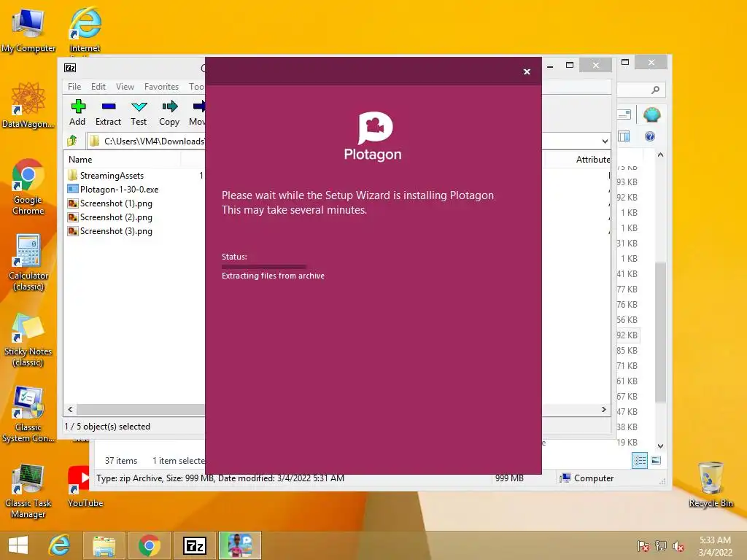The width and height of the screenshot is (747, 560).
Task: Open Internet Explorer desktop shortcut
Action: 85,30
